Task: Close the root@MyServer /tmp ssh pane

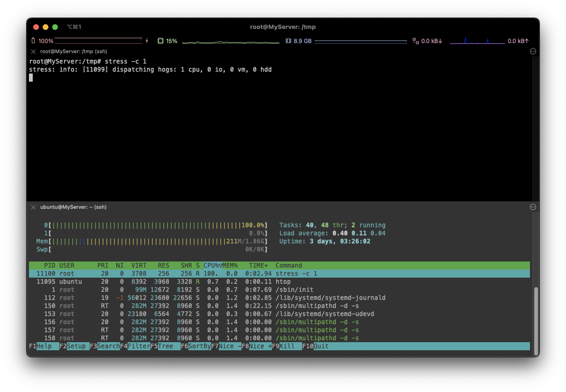Action: pos(33,51)
